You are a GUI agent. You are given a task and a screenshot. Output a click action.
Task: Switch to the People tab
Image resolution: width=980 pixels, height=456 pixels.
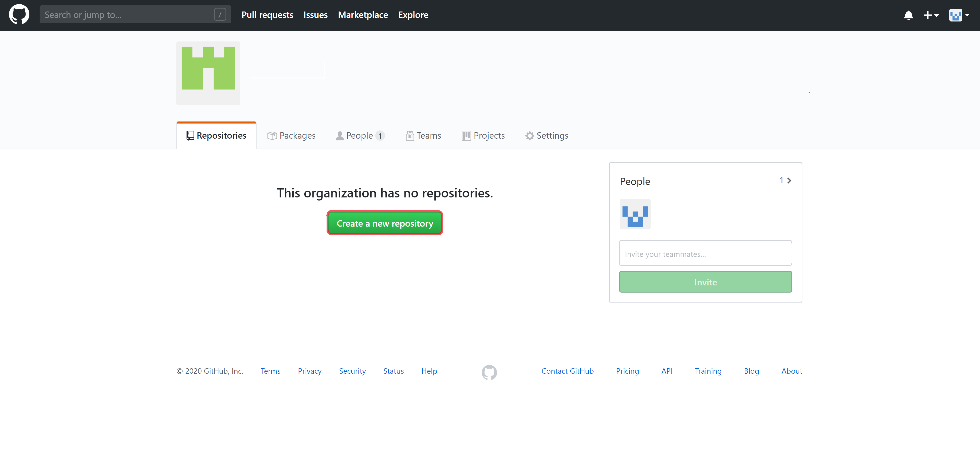[360, 136]
